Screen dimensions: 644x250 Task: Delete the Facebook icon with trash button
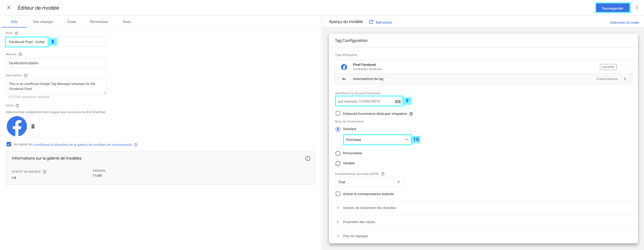[x=33, y=126]
